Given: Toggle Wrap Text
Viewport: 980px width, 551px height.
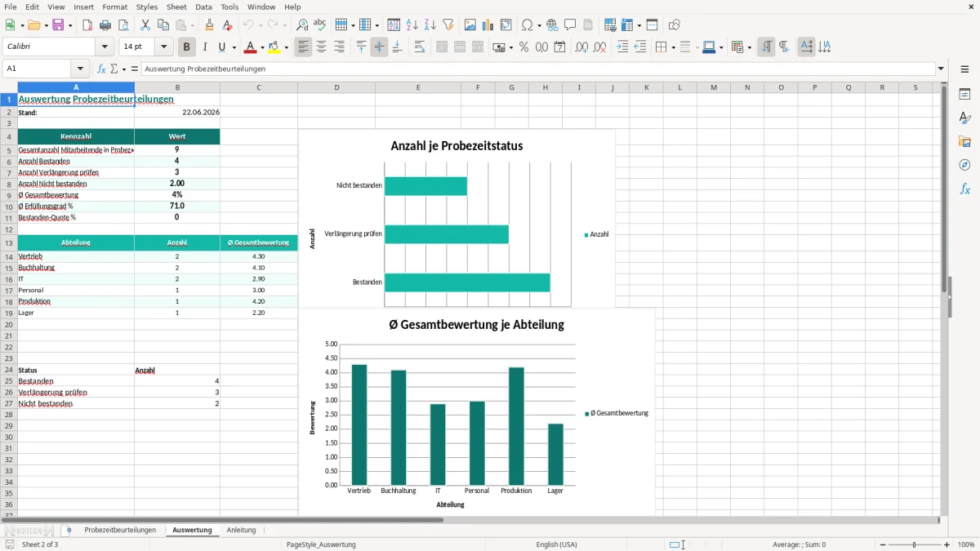Looking at the screenshot, I should 420,47.
